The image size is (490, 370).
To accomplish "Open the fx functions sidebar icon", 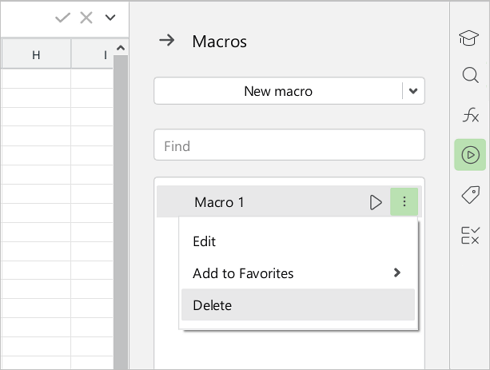I will pos(470,115).
